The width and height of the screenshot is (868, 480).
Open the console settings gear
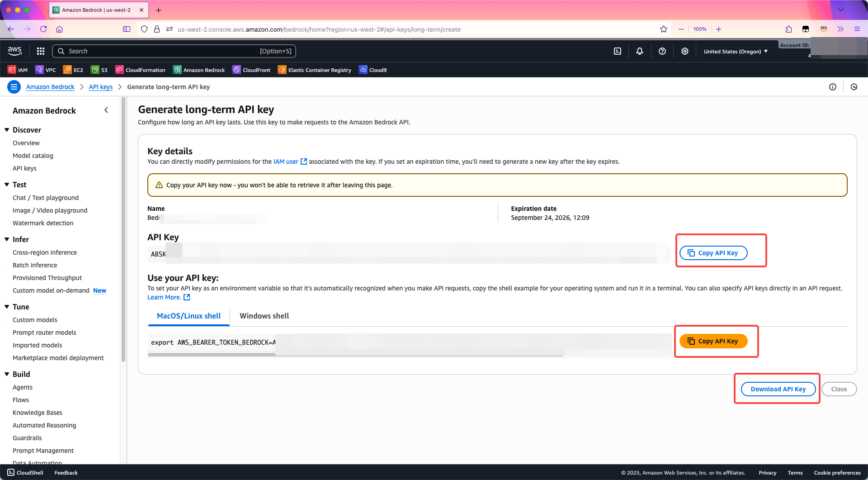click(685, 51)
